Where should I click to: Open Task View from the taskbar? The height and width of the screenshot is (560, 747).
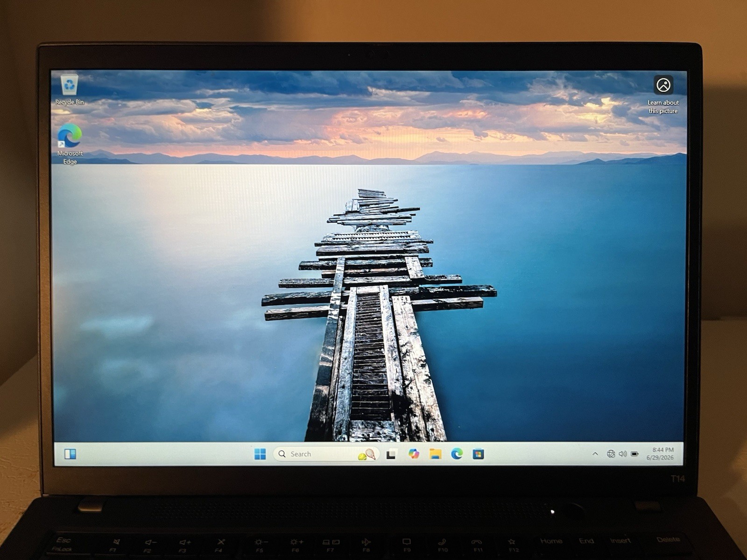click(x=391, y=454)
